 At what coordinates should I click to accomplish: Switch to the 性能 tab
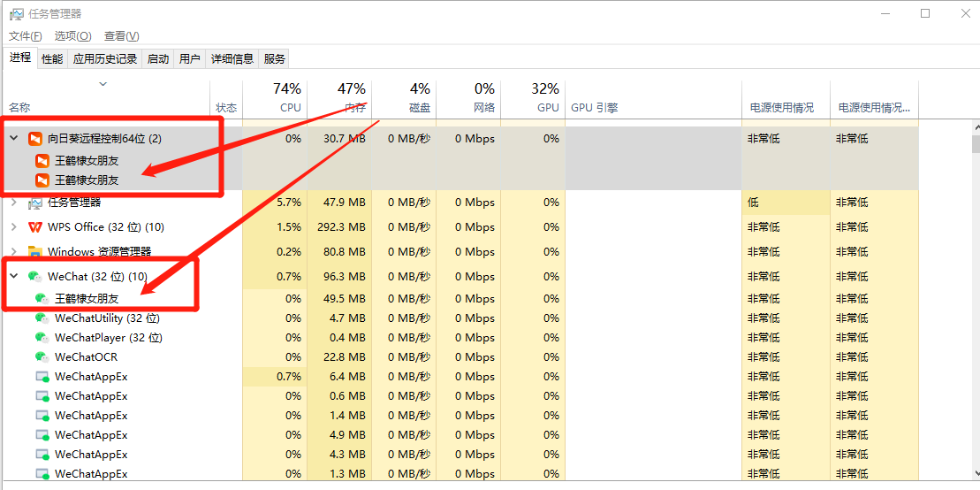(x=52, y=59)
